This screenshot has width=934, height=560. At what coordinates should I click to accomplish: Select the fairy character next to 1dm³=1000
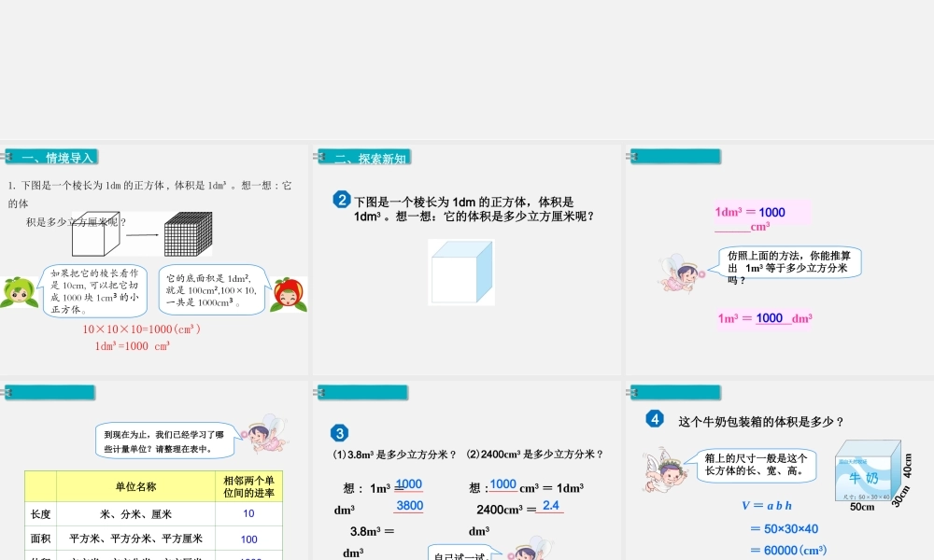click(x=680, y=275)
